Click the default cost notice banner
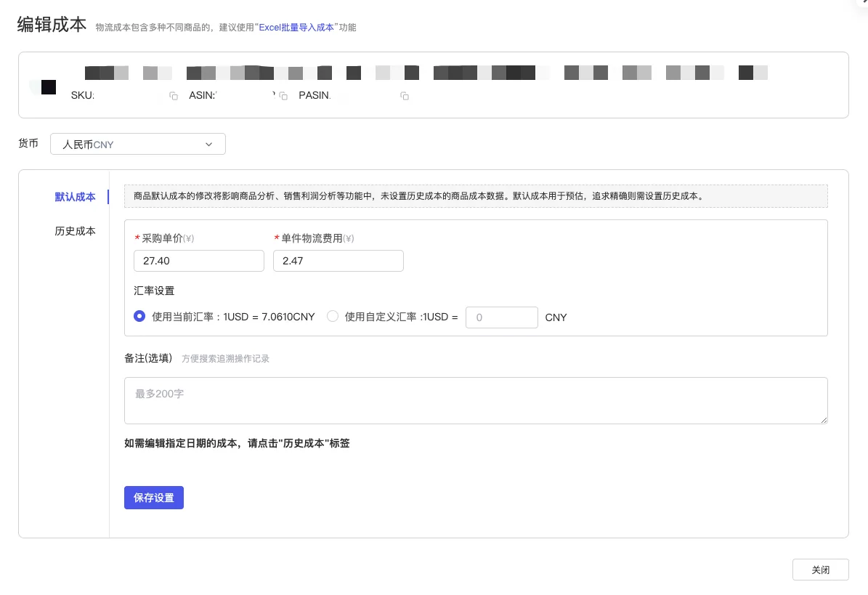Viewport: 868px width, 595px height. click(476, 196)
